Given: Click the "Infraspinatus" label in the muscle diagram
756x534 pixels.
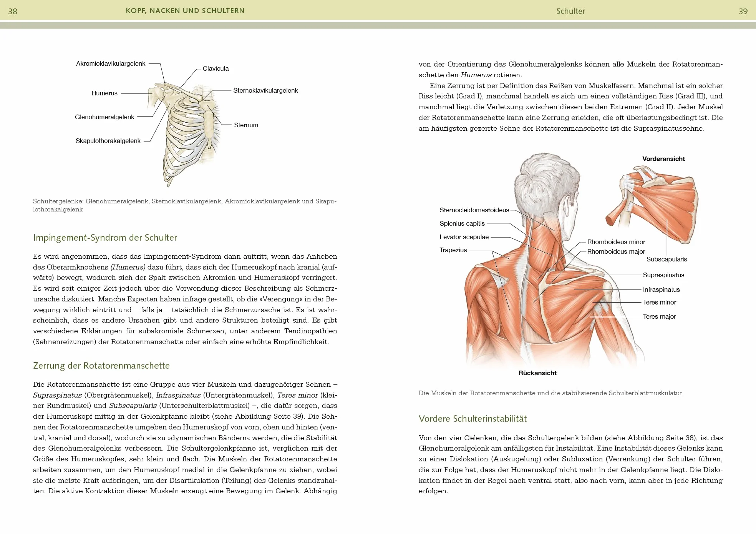Looking at the screenshot, I should click(661, 289).
